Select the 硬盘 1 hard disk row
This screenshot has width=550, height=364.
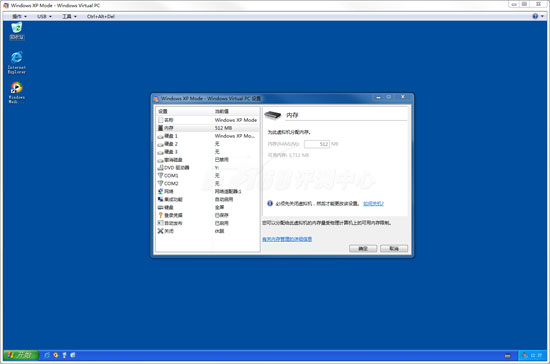coord(207,136)
